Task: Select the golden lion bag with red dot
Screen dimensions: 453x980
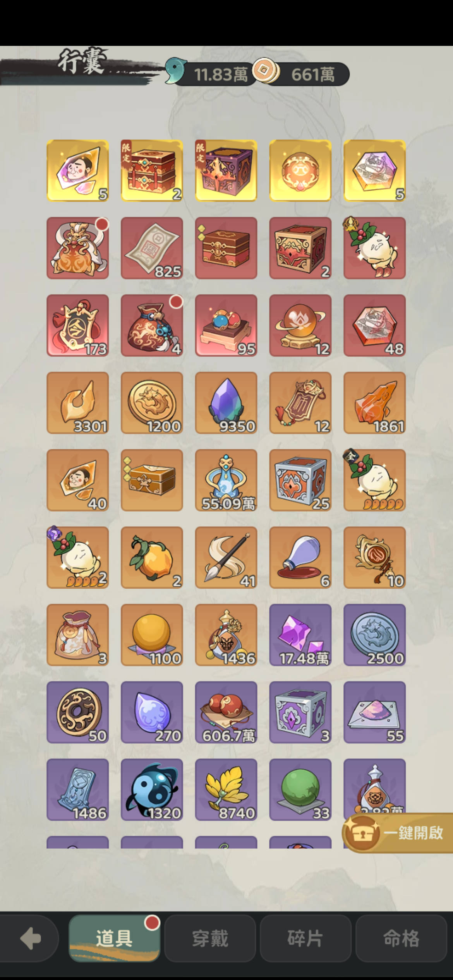Action: click(77, 248)
